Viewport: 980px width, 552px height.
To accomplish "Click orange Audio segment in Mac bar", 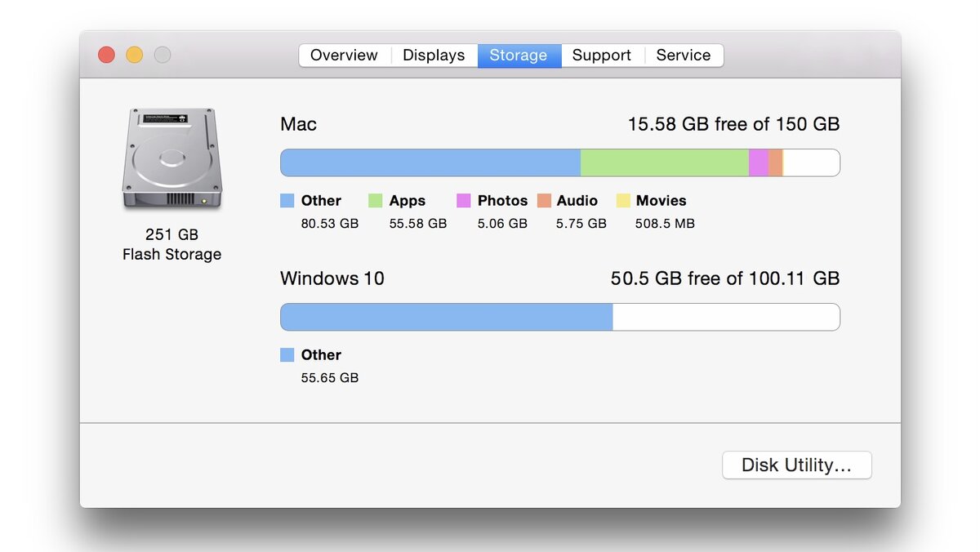I will pyautogui.click(x=775, y=162).
